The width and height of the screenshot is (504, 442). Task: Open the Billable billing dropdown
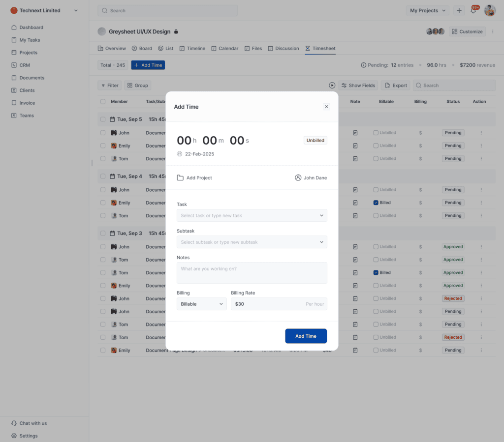tap(202, 304)
